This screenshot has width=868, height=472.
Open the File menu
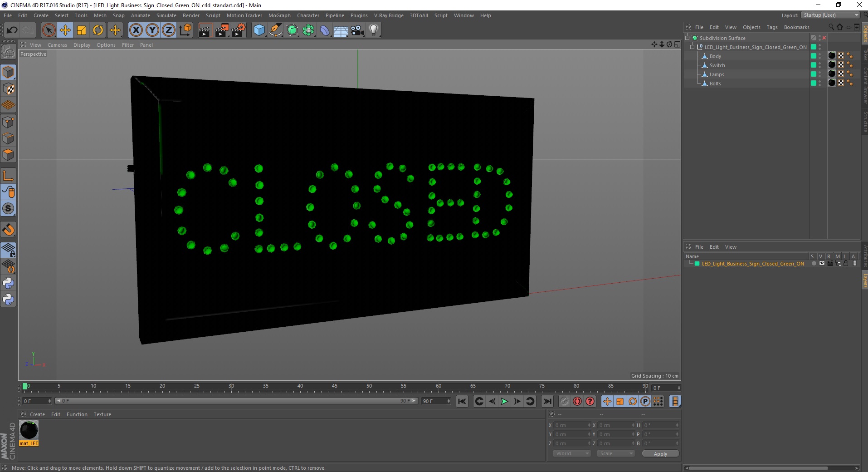[x=8, y=15]
